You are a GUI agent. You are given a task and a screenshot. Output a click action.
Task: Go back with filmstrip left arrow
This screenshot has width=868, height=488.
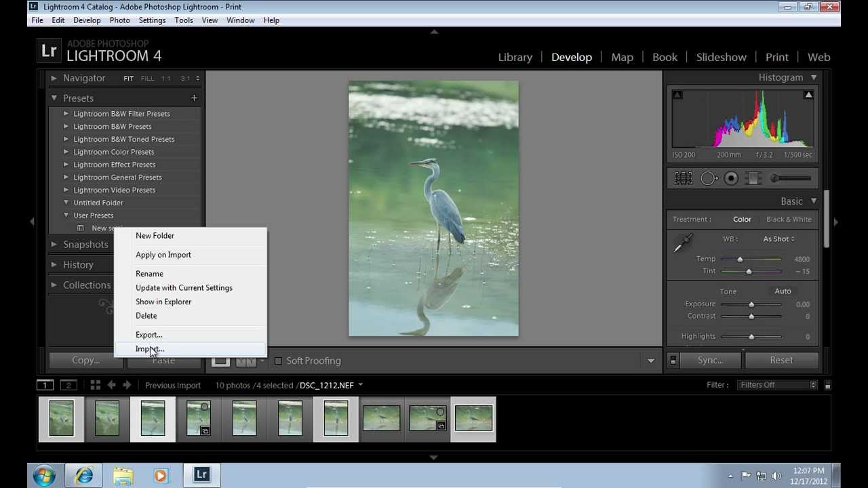point(112,385)
